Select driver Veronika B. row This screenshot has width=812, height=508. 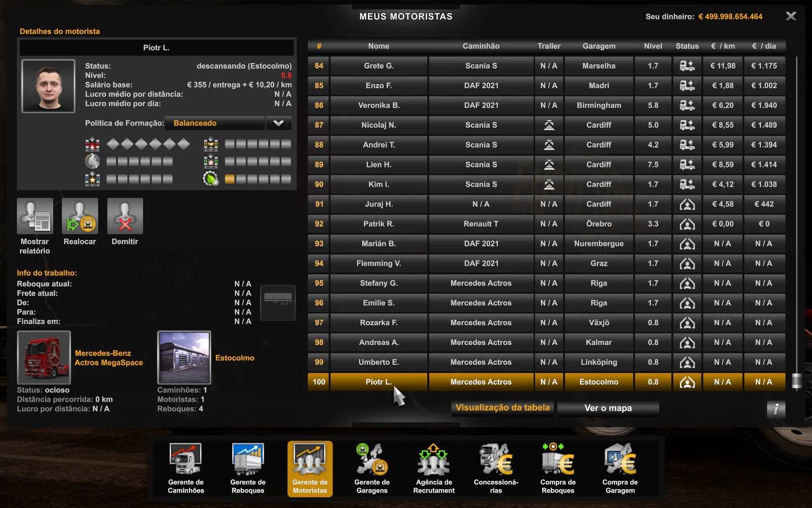[378, 105]
